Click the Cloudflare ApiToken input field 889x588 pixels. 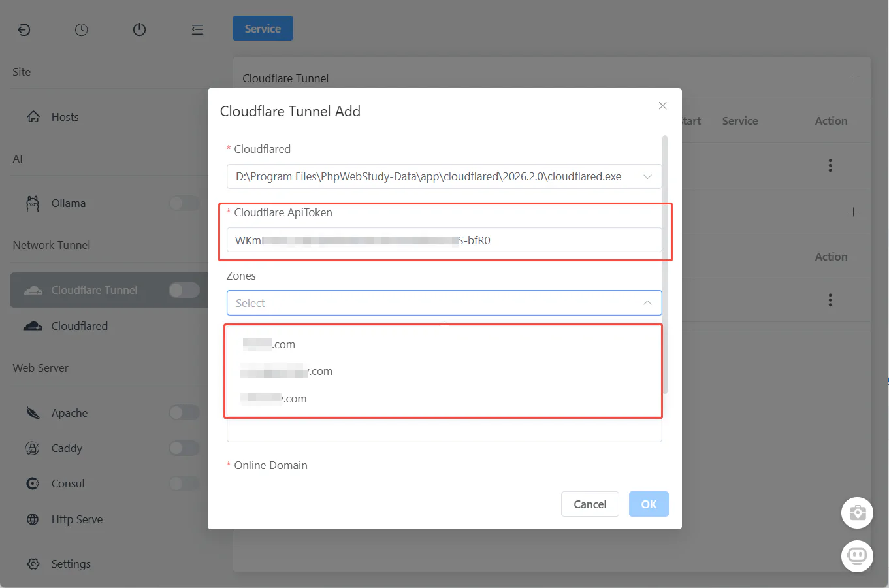coord(444,240)
